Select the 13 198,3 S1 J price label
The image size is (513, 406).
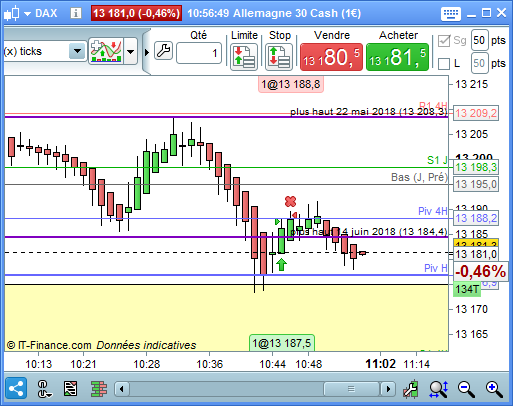tap(476, 167)
